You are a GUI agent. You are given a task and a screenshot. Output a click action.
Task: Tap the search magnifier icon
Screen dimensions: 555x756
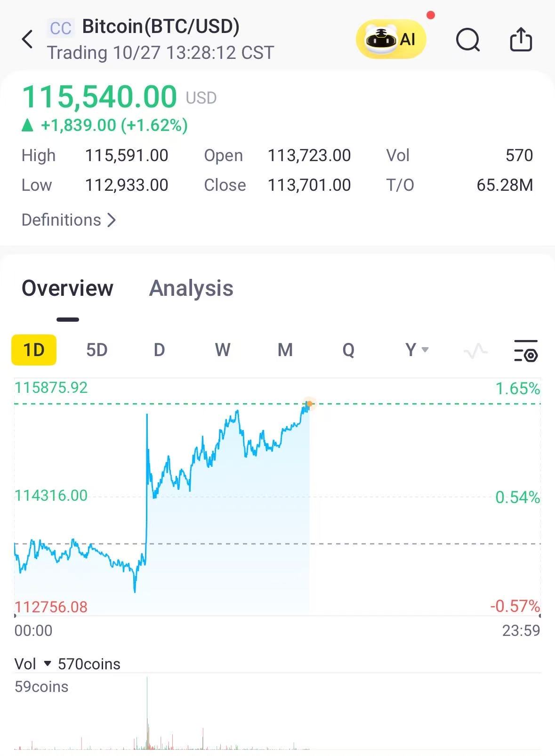coord(468,40)
